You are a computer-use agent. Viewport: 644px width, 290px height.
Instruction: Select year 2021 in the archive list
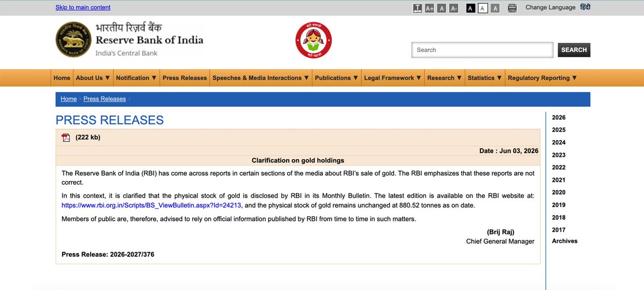[559, 180]
